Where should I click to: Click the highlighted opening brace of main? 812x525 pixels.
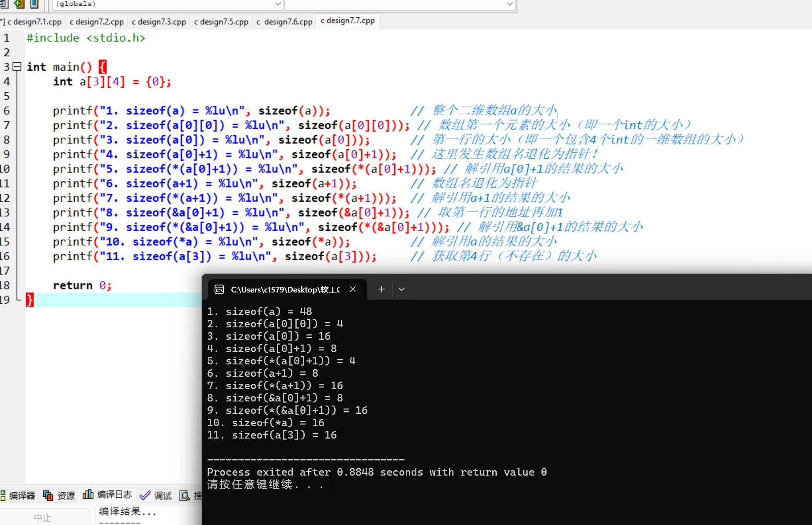pyautogui.click(x=102, y=67)
